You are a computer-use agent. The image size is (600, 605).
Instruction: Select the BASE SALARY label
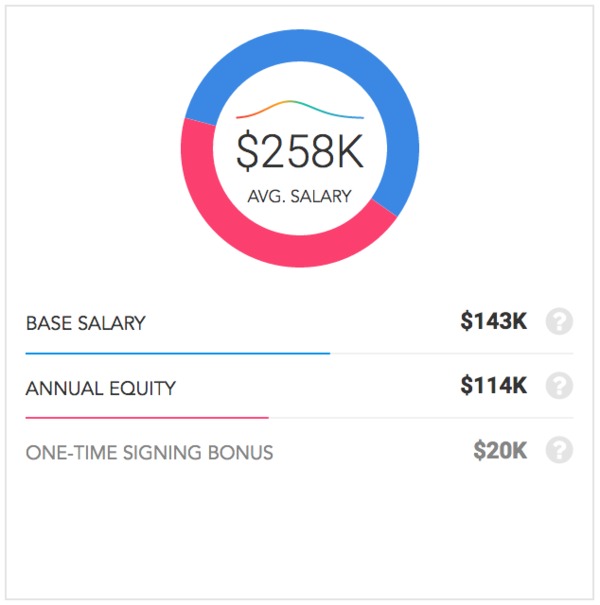[86, 323]
